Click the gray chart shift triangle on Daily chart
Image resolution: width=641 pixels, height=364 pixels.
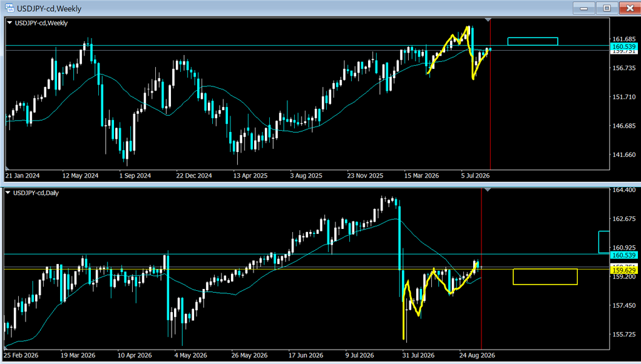click(x=487, y=190)
